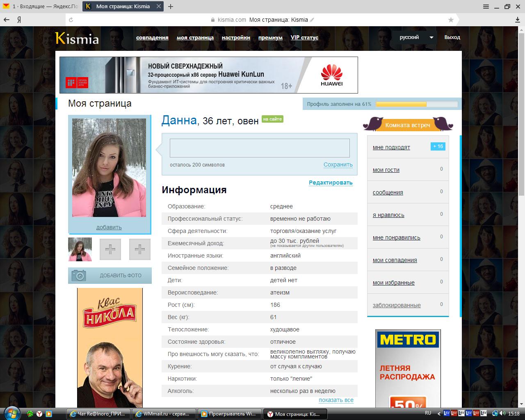This screenshot has width=525, height=420.
Task: Open the совпадения navigation item
Action: (x=152, y=37)
